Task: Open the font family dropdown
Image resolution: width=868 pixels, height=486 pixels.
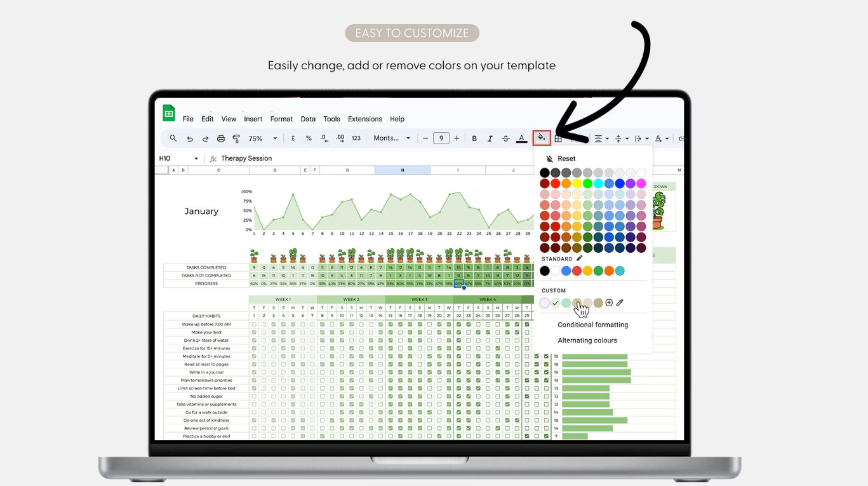Action: [x=392, y=138]
